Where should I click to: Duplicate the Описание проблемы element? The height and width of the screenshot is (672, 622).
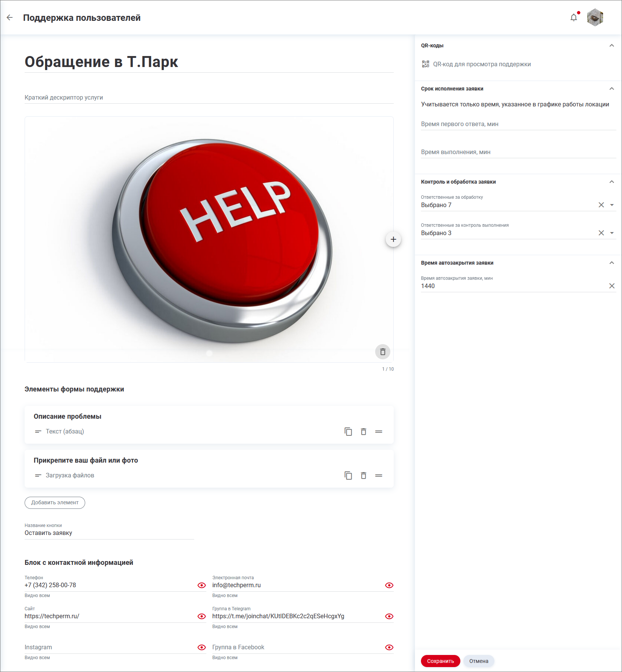click(x=348, y=432)
